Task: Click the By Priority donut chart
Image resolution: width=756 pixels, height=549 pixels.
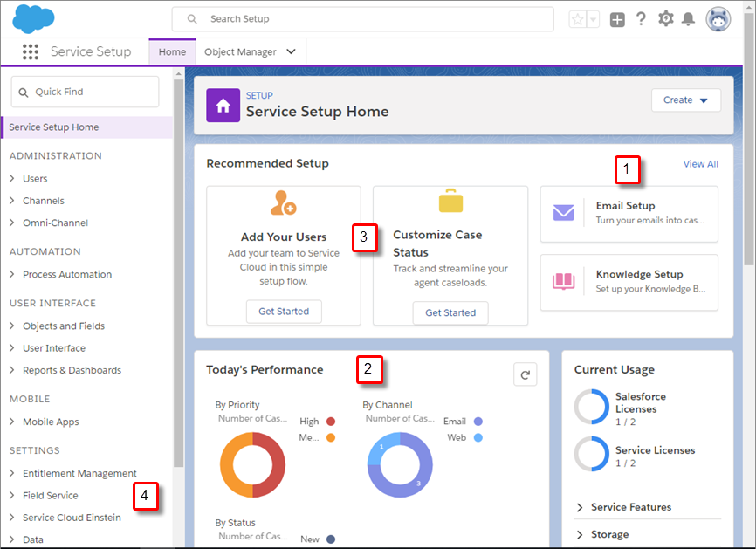Action: pos(252,464)
